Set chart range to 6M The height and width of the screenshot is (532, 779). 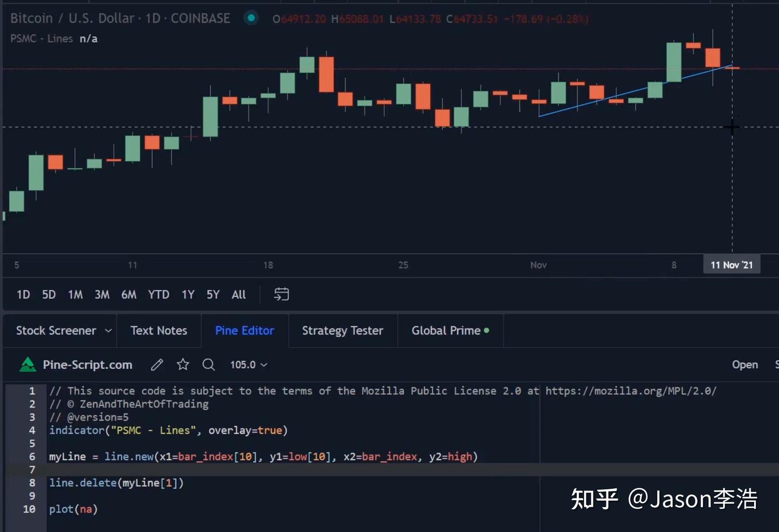coord(129,295)
